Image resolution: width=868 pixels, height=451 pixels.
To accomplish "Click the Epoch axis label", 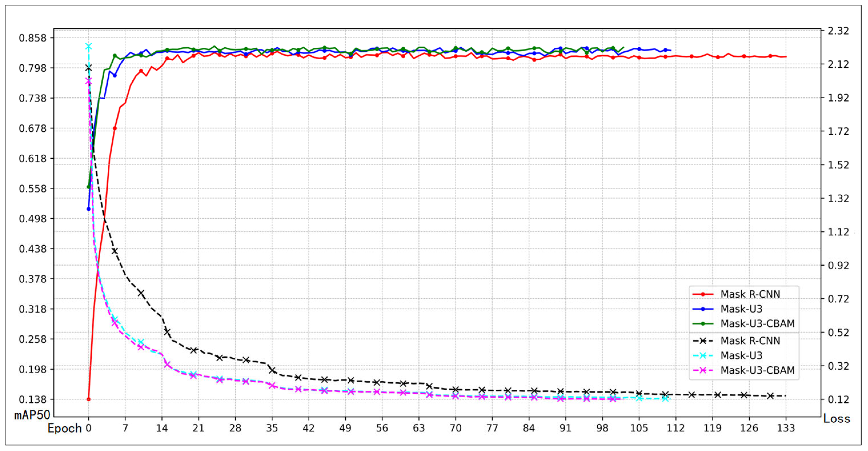I will (65, 428).
